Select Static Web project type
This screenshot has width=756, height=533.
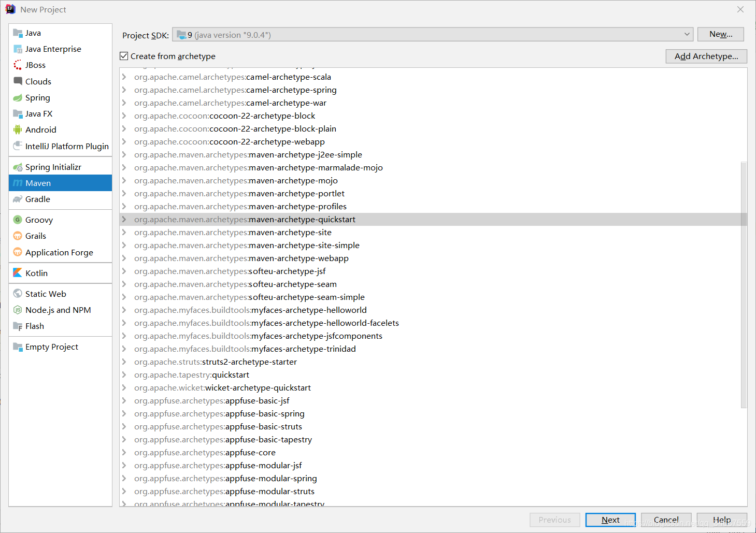(60, 294)
